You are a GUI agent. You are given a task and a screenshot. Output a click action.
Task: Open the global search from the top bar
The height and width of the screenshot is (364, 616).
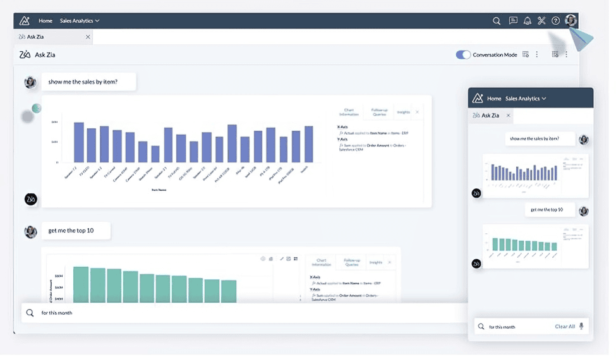(497, 20)
